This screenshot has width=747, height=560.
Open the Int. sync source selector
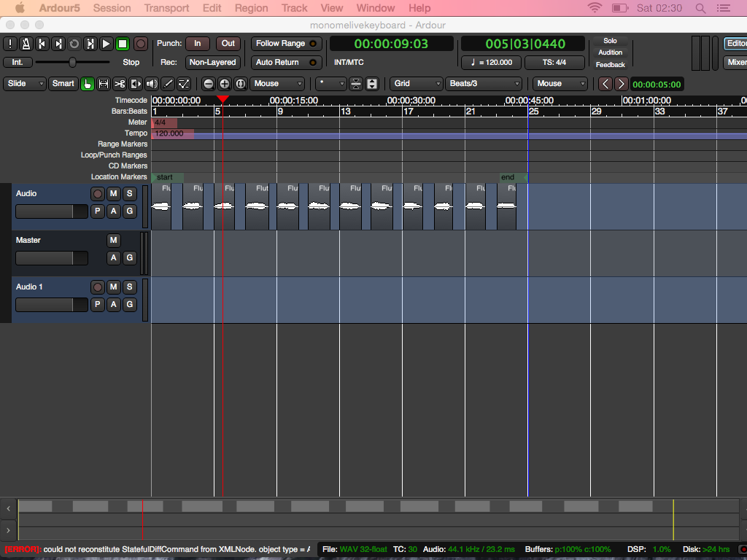[x=18, y=63]
